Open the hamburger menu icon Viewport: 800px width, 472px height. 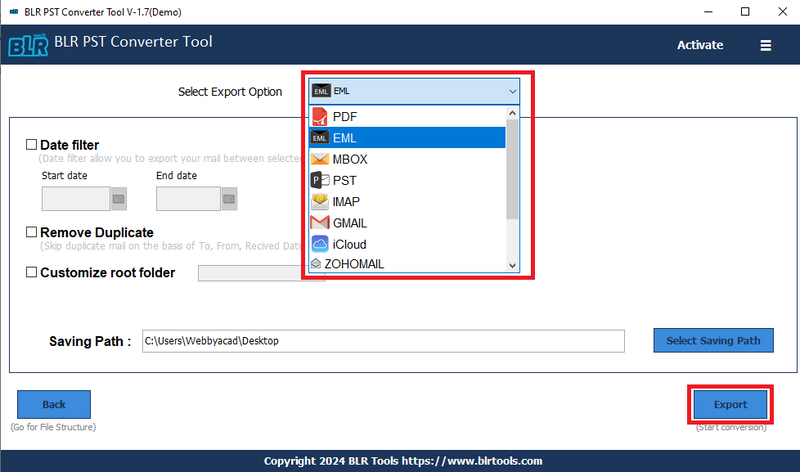click(x=765, y=45)
